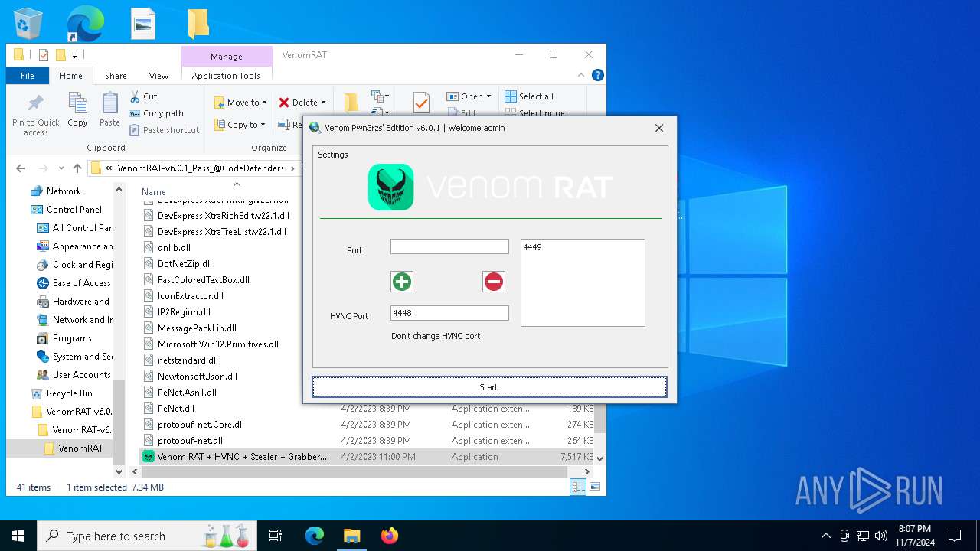Select dnlib.dll file
This screenshot has width=980, height=551.
174,248
